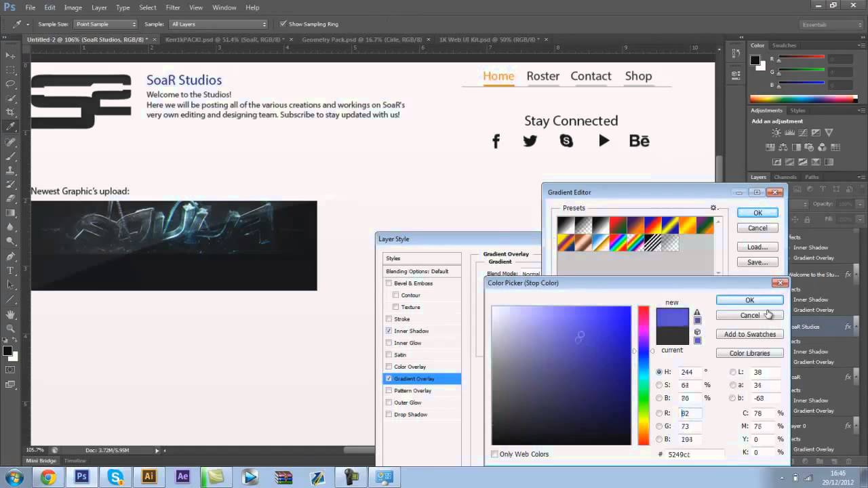The height and width of the screenshot is (488, 868).
Task: Switch to the Swatches tab
Action: coord(784,45)
